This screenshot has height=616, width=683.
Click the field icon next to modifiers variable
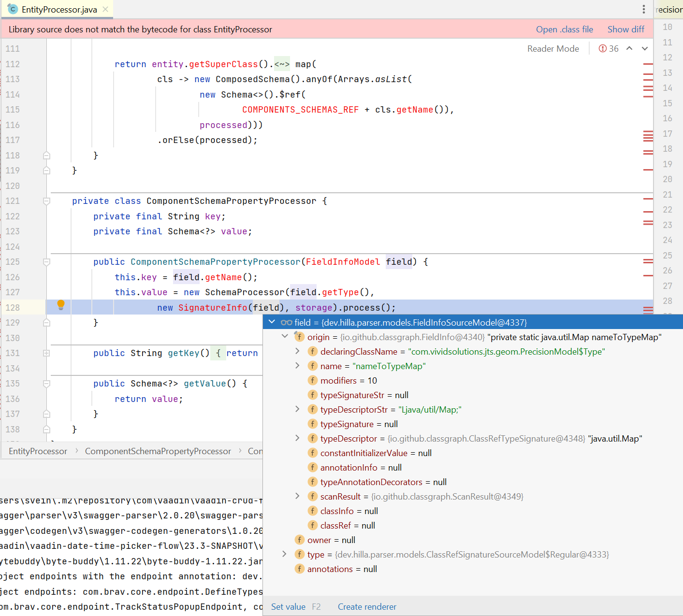pyautogui.click(x=313, y=380)
